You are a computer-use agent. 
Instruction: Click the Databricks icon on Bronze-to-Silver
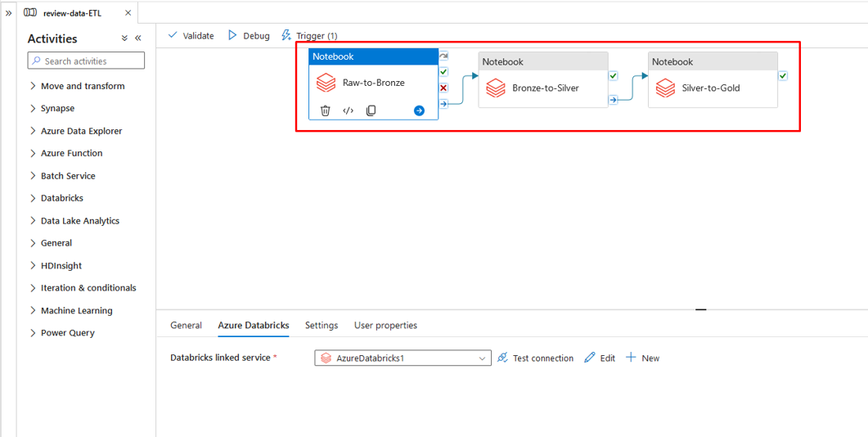click(x=496, y=88)
